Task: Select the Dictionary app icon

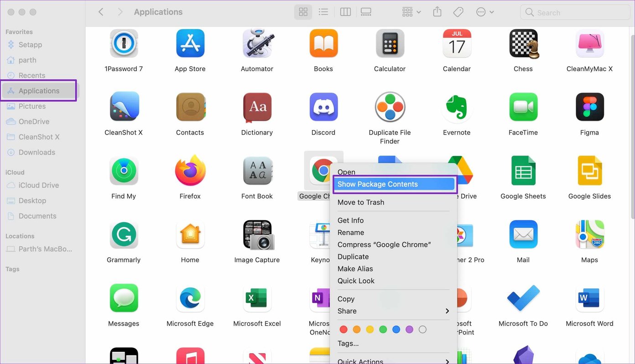Action: click(257, 108)
